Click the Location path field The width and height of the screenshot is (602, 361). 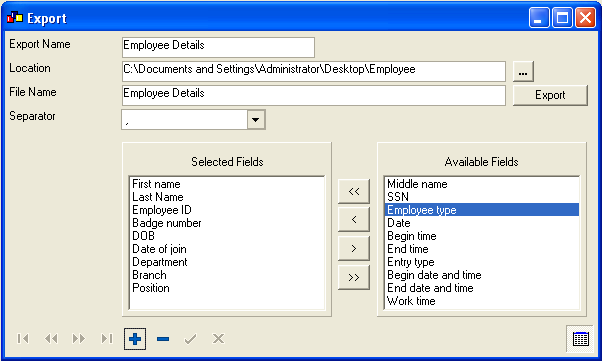[314, 71]
